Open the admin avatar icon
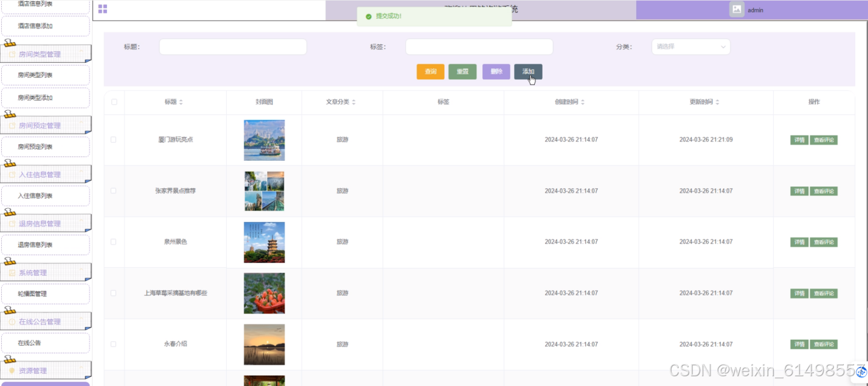 (737, 10)
